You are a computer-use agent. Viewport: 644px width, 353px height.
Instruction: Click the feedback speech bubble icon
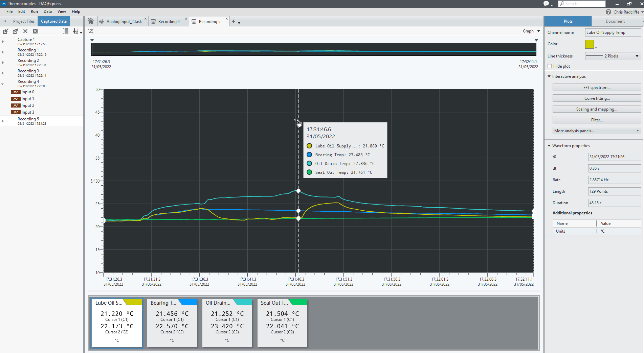tap(546, 4)
